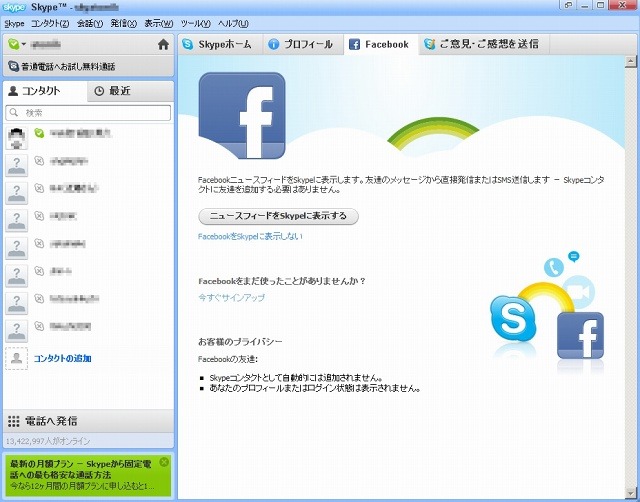Open the 電話へ発信 dial pad
This screenshot has width=640, height=502.
pyautogui.click(x=88, y=421)
